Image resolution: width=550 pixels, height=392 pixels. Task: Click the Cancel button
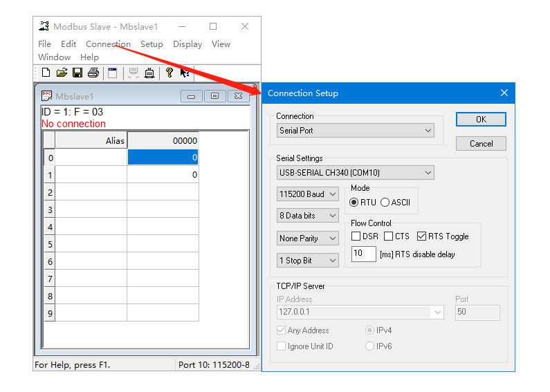click(x=481, y=144)
